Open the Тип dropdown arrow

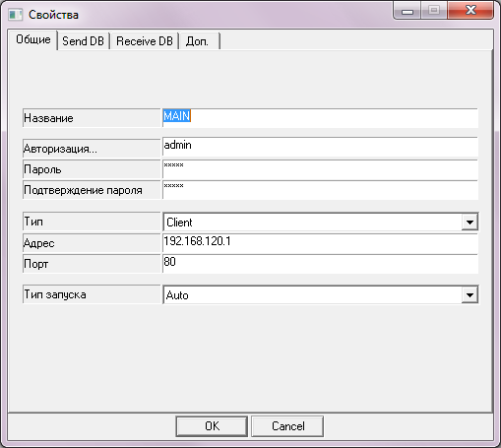470,223
